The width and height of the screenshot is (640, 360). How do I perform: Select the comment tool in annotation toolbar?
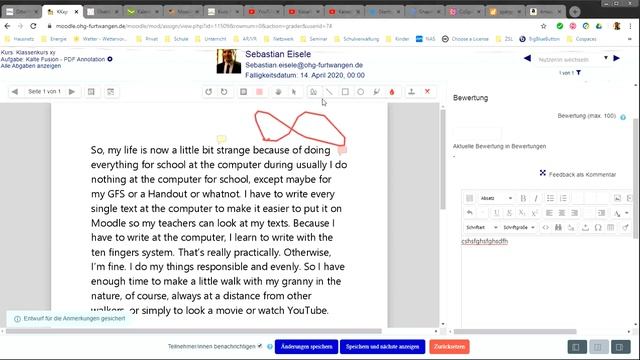(x=244, y=92)
